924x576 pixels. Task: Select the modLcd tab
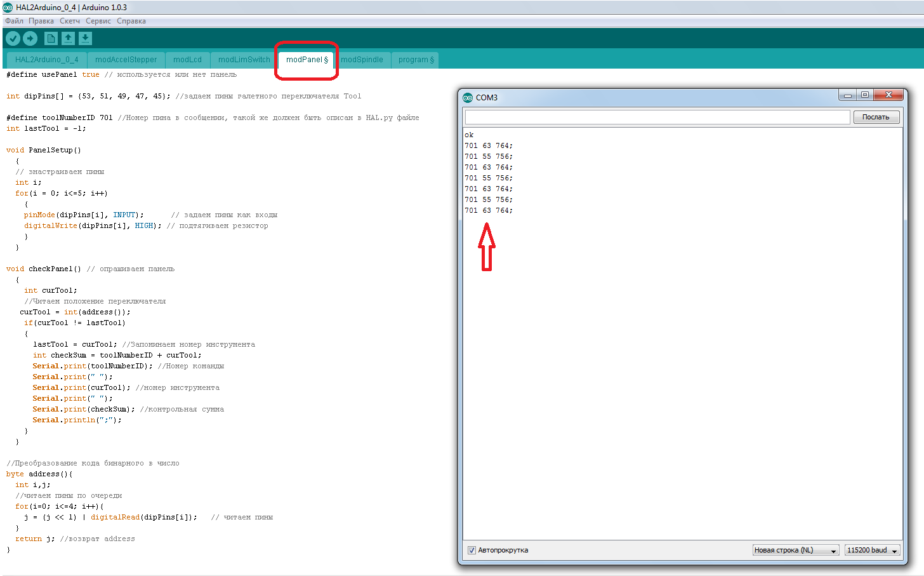click(x=188, y=60)
